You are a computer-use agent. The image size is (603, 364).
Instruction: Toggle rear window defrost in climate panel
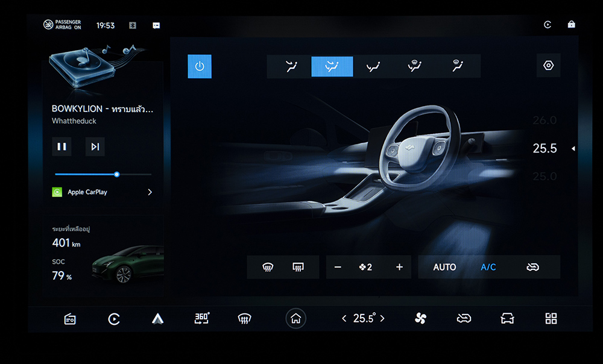pyautogui.click(x=297, y=267)
